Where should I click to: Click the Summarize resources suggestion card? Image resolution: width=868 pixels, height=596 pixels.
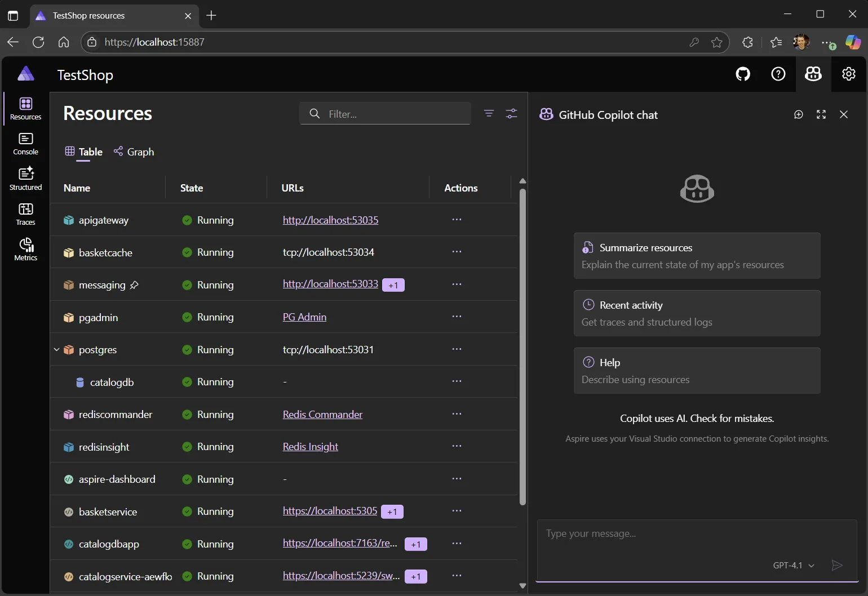point(697,256)
